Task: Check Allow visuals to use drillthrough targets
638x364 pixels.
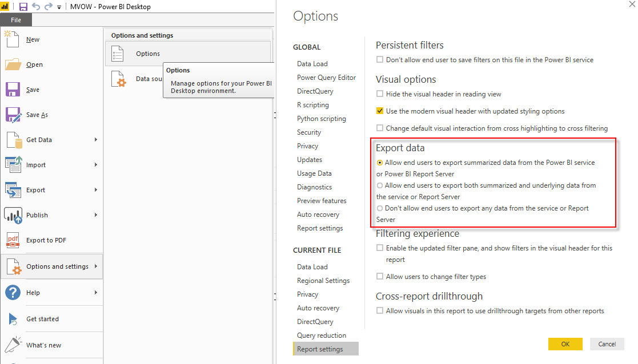Action: [x=380, y=310]
